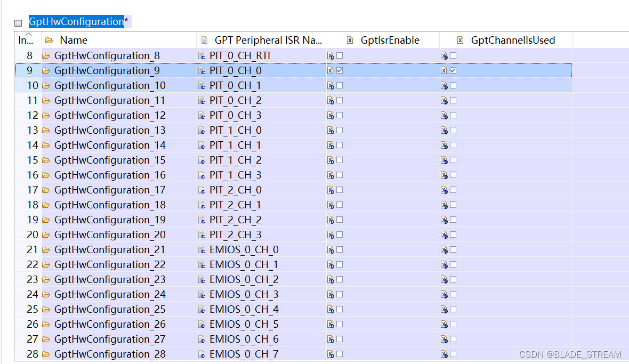Sort by the Index column header

[28, 40]
